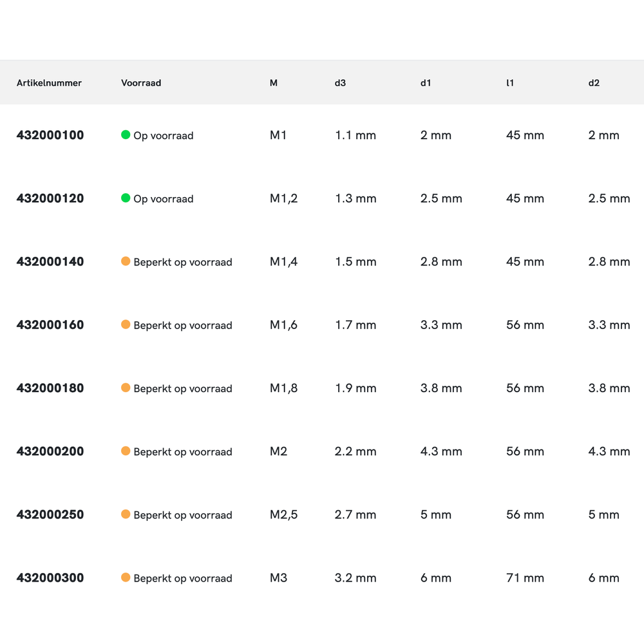Image resolution: width=644 pixels, height=644 pixels.
Task: Click the green stock dot for 432000100
Action: pyautogui.click(x=126, y=135)
